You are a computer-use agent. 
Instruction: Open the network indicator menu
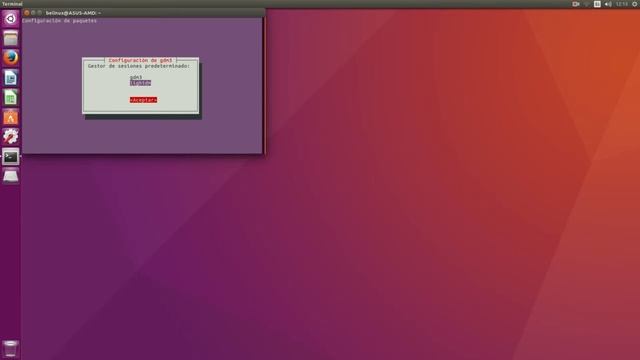coord(587,4)
